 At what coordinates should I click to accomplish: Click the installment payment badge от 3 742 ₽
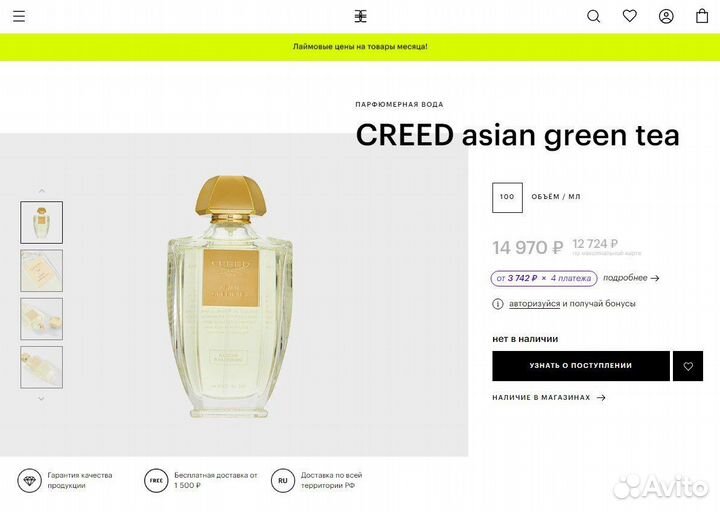pos(544,278)
